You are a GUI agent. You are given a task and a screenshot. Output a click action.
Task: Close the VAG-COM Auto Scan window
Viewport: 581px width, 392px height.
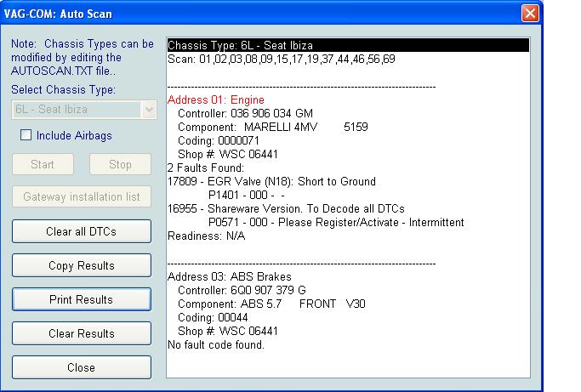tap(530, 14)
